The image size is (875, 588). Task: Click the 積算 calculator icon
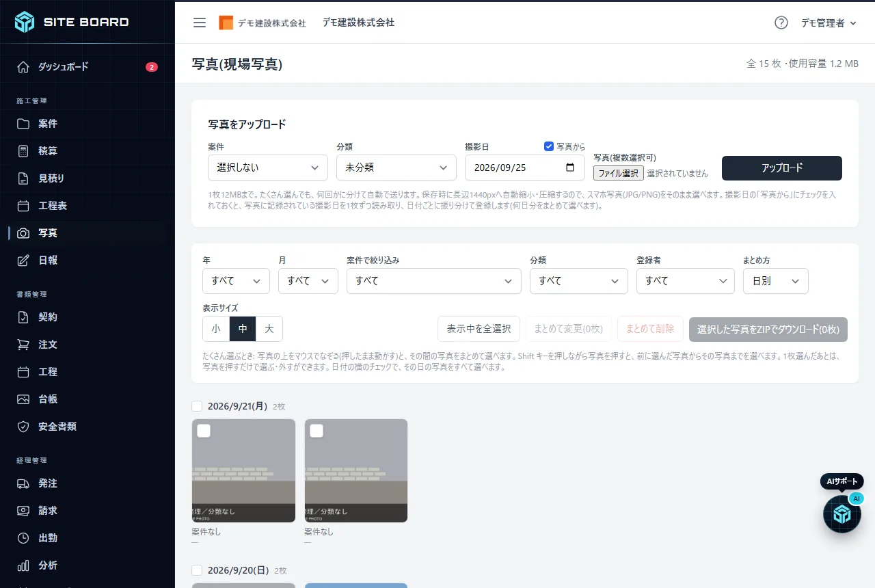click(x=23, y=151)
